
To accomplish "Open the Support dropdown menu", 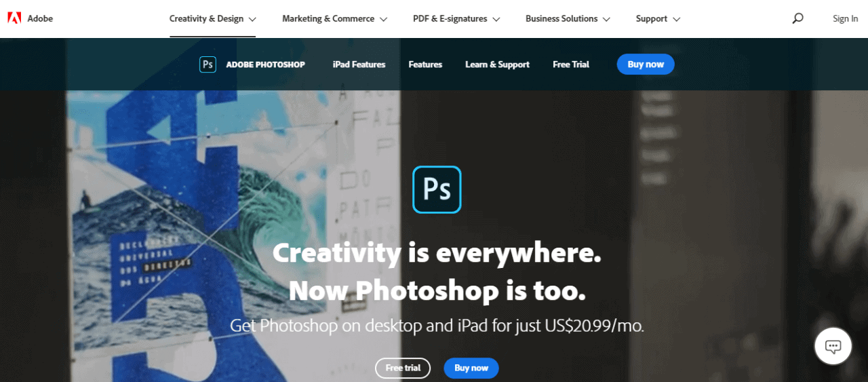I will pyautogui.click(x=658, y=19).
